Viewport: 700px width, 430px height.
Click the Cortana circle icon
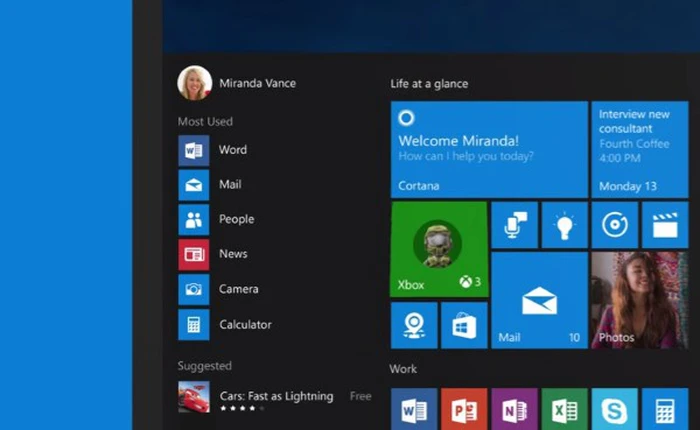[406, 118]
